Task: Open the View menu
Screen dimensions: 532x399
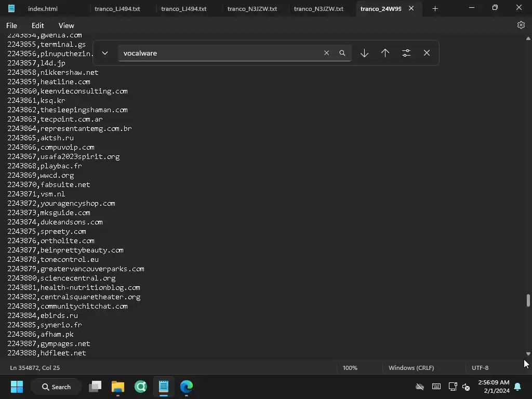Action: pos(66,25)
